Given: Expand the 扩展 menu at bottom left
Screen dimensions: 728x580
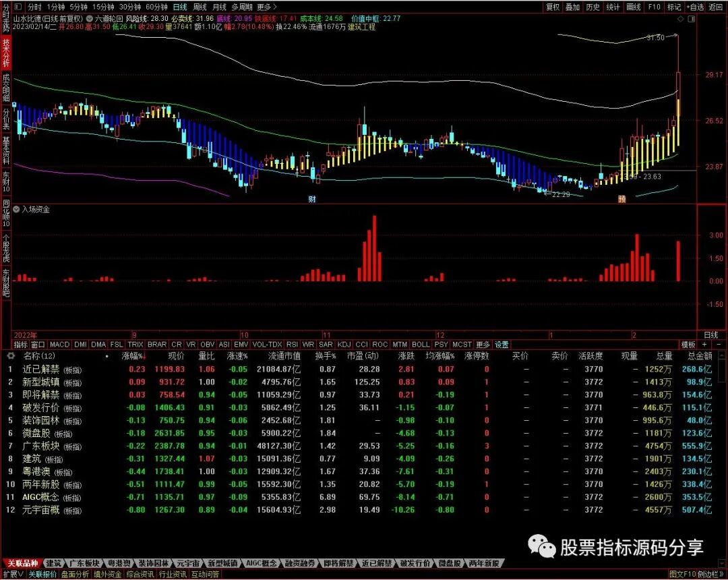Looking at the screenshot, I should [13, 575].
